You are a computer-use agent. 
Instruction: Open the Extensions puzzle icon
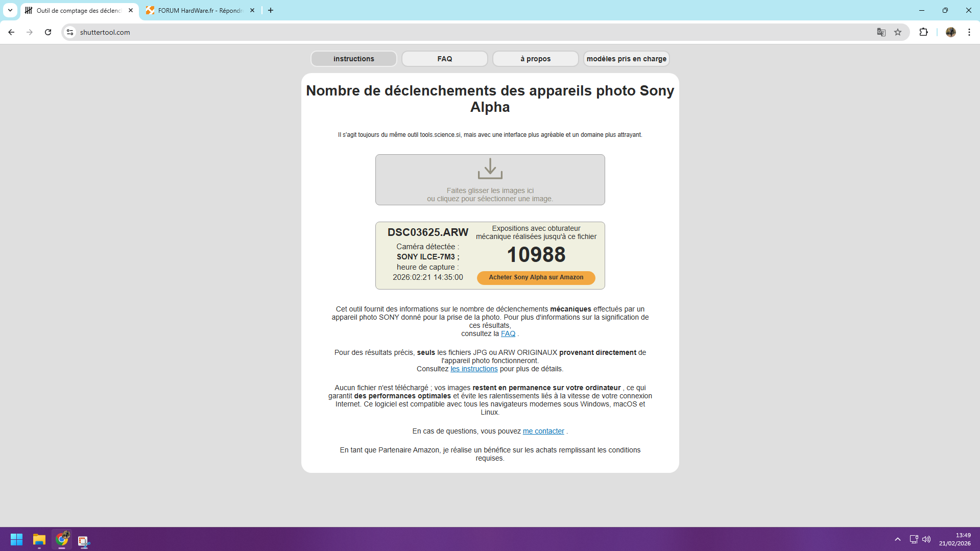coord(923,32)
